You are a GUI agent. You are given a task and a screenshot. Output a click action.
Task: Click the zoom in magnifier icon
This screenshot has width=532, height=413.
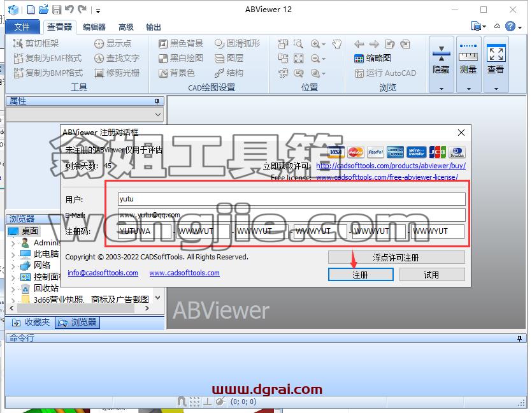coord(315,44)
